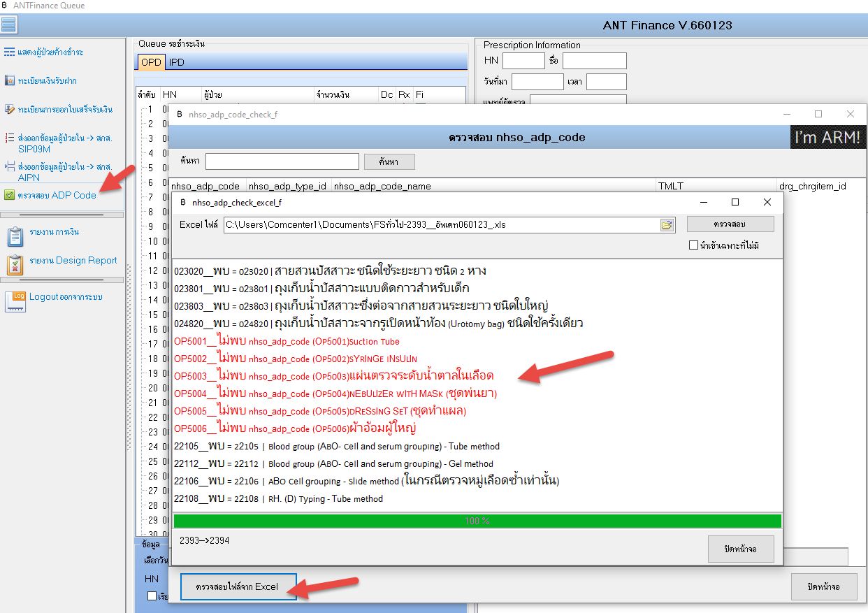This screenshot has width=868, height=613.
Task: Click the TMLT column header
Action: coord(716,186)
